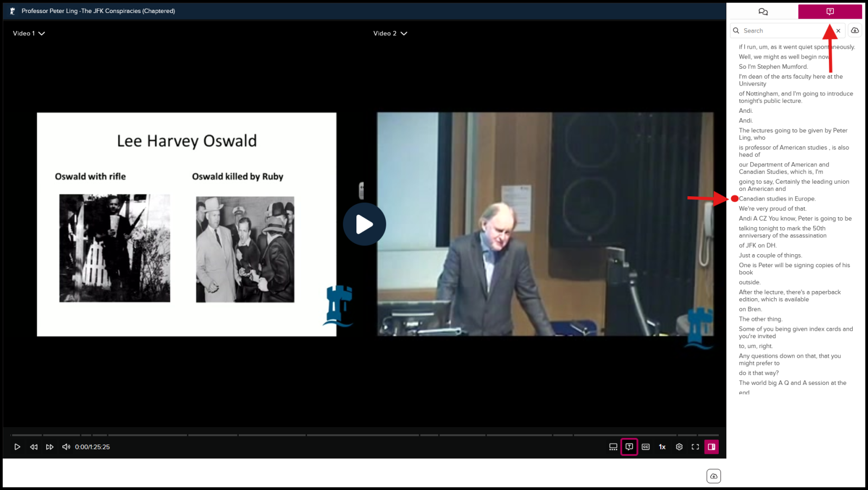Toggle closed captions CC button
The height and width of the screenshot is (490, 868).
pyautogui.click(x=646, y=447)
